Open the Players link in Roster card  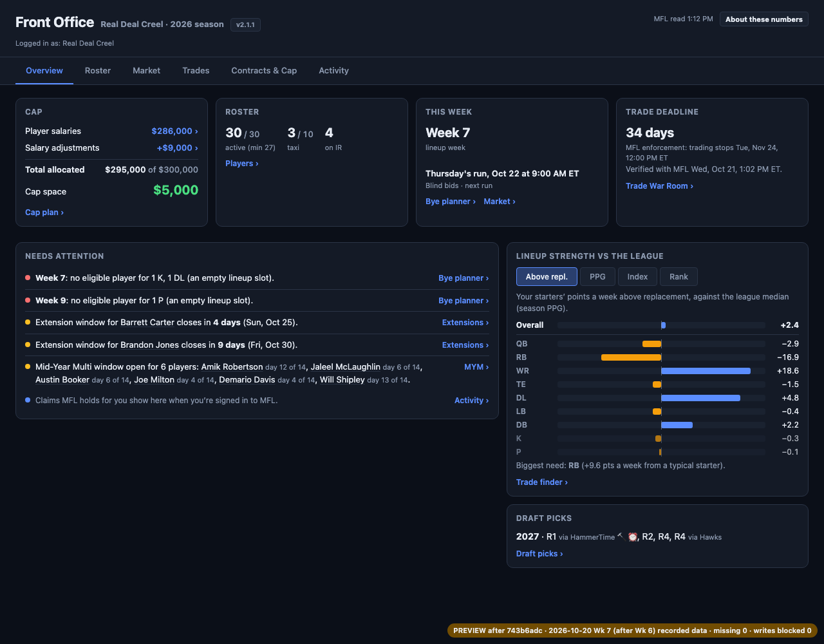(x=242, y=164)
